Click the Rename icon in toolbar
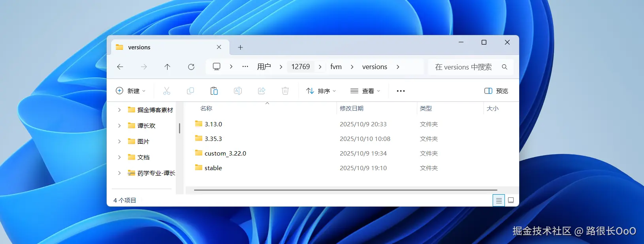Screen dimensions: 644x244 click(x=238, y=91)
